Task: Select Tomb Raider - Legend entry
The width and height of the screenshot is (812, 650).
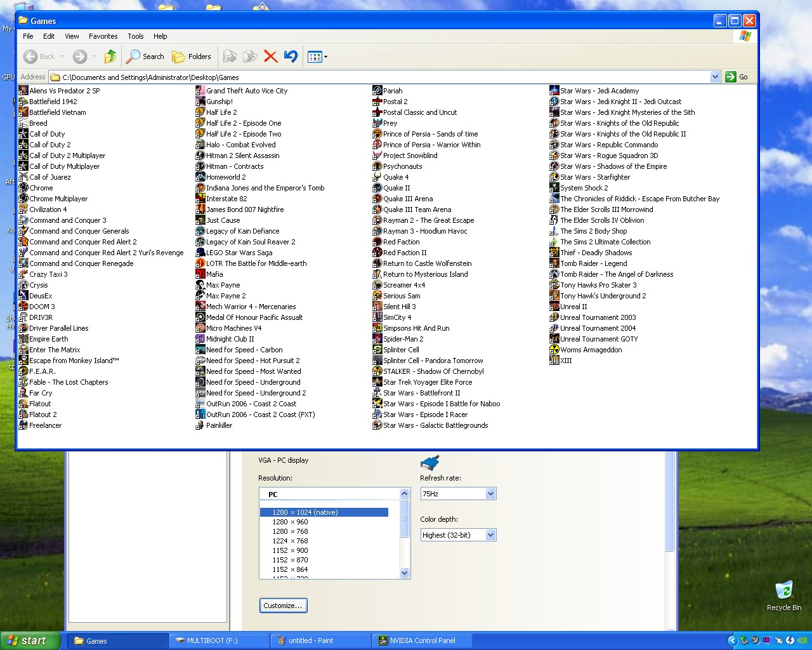Action: coord(588,263)
